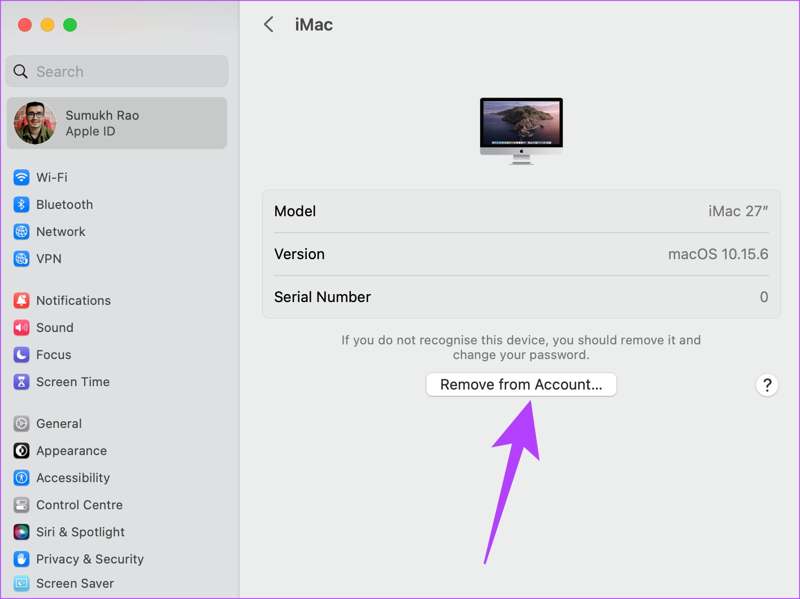Click the Sumukh Rao profile avatar

point(35,123)
